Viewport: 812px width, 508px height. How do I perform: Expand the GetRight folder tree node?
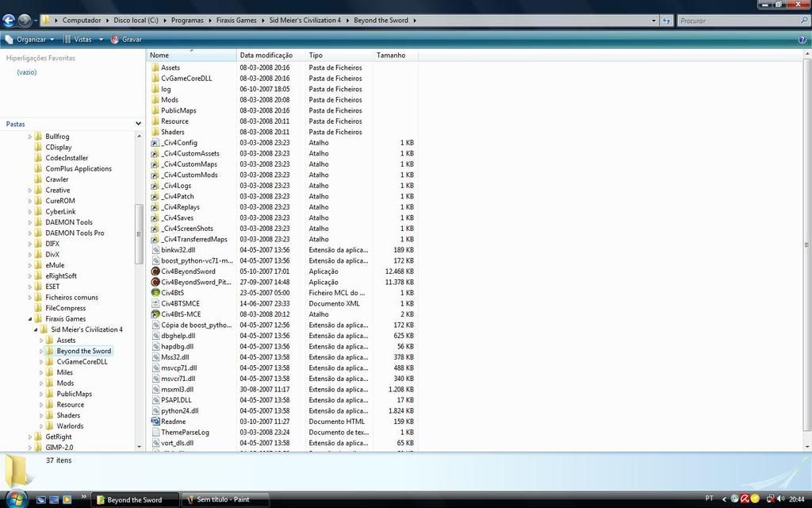[x=29, y=437]
